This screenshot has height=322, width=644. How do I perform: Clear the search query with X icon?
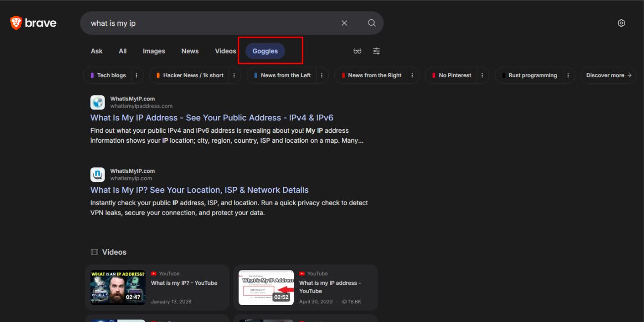(344, 23)
